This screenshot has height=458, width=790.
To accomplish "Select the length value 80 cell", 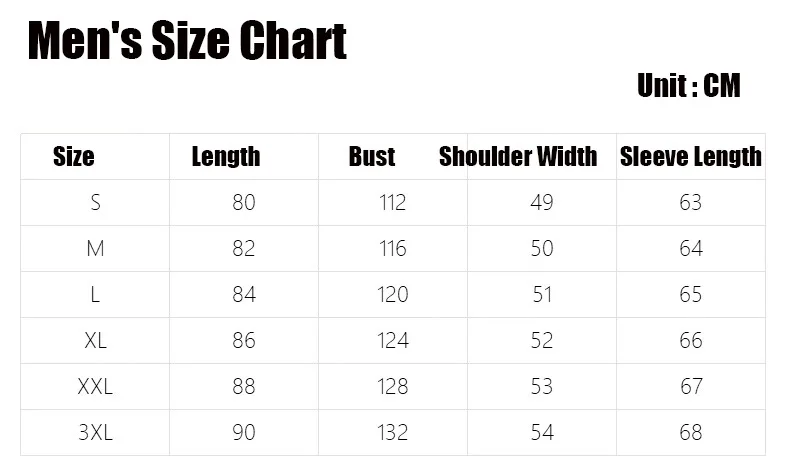I will pos(244,203).
